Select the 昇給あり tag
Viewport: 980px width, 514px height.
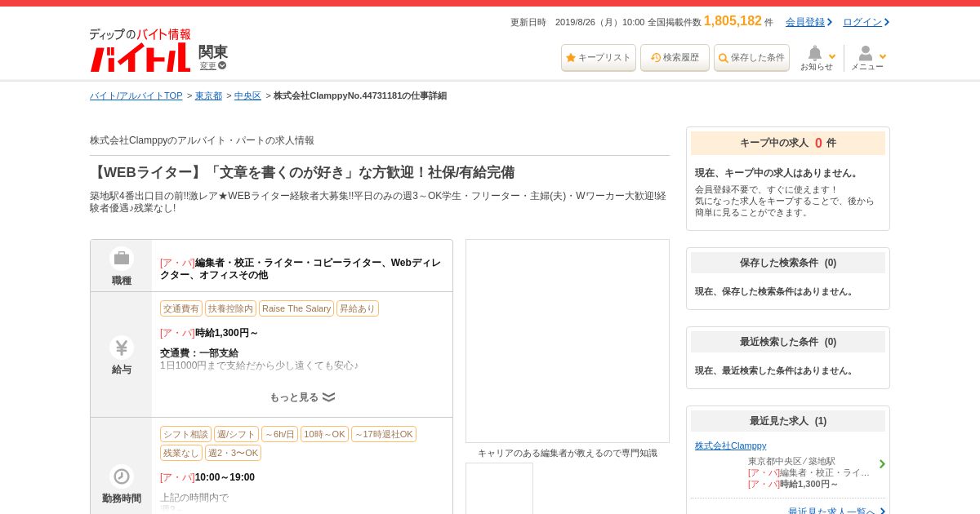[x=358, y=308]
